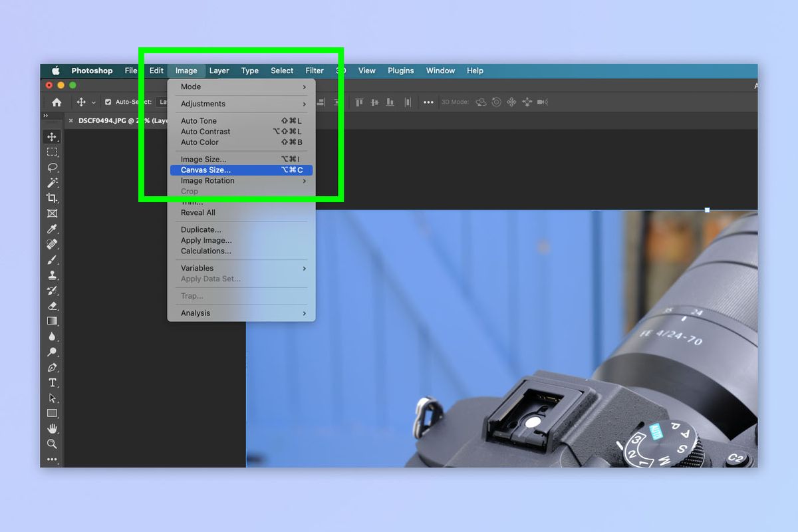
Task: Select the Eraser tool
Action: (53, 306)
